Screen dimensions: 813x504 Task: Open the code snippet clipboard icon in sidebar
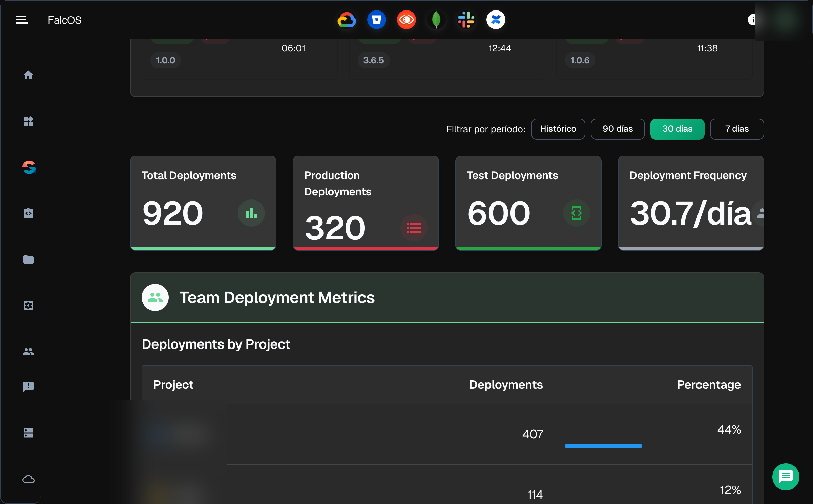(29, 213)
